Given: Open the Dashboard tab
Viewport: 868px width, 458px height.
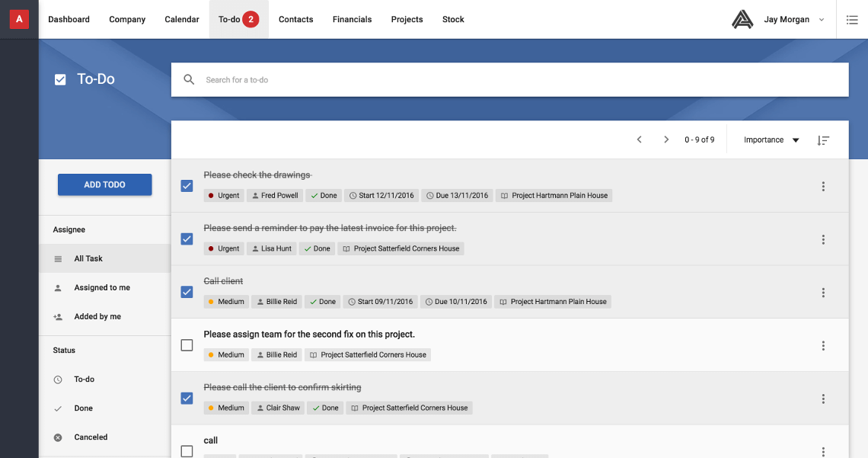Looking at the screenshot, I should (x=69, y=19).
